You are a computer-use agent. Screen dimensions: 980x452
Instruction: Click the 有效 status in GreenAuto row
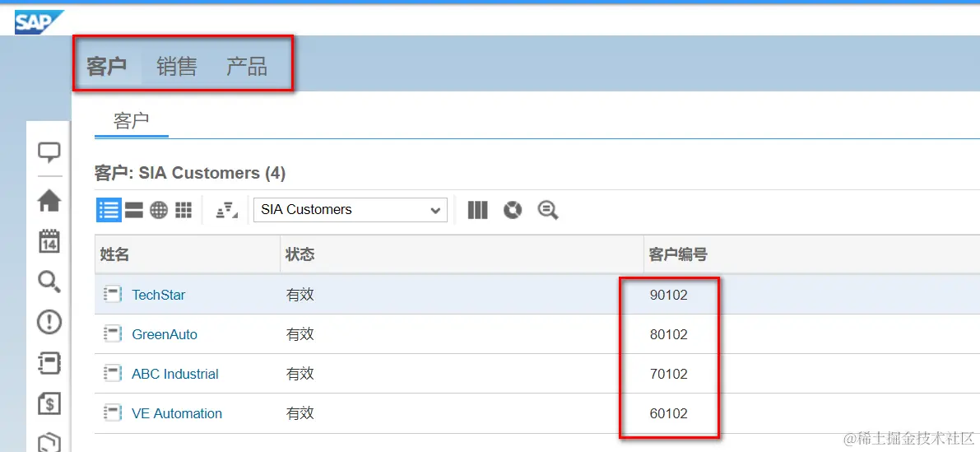pos(300,334)
